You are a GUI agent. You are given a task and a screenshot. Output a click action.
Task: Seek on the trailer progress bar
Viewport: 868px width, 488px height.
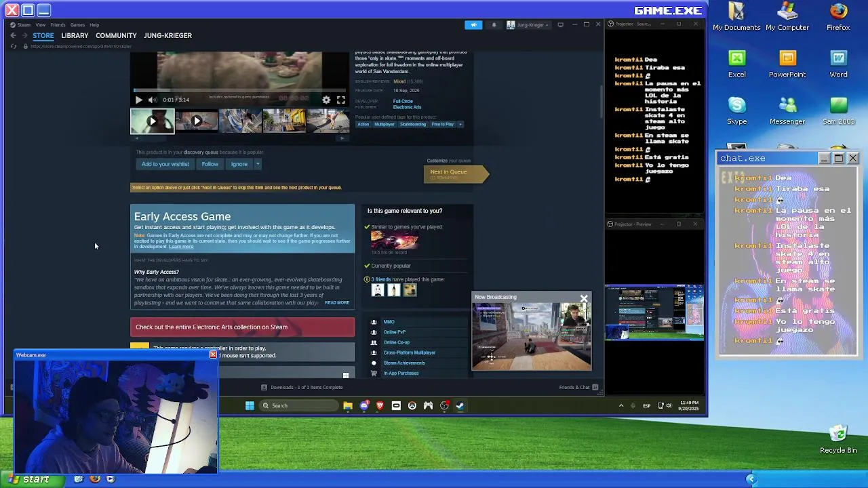click(240, 90)
